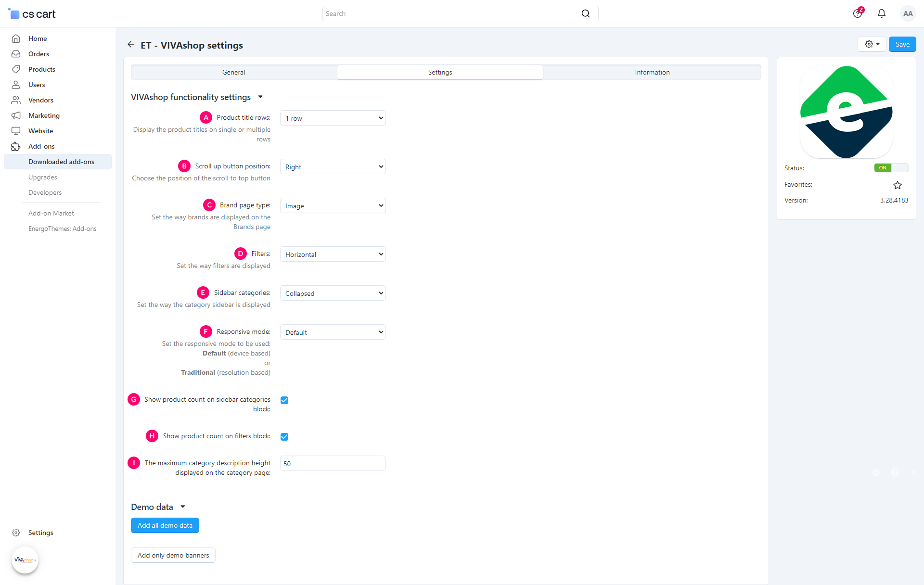
Task: Click the Home menu label
Action: [x=38, y=38]
